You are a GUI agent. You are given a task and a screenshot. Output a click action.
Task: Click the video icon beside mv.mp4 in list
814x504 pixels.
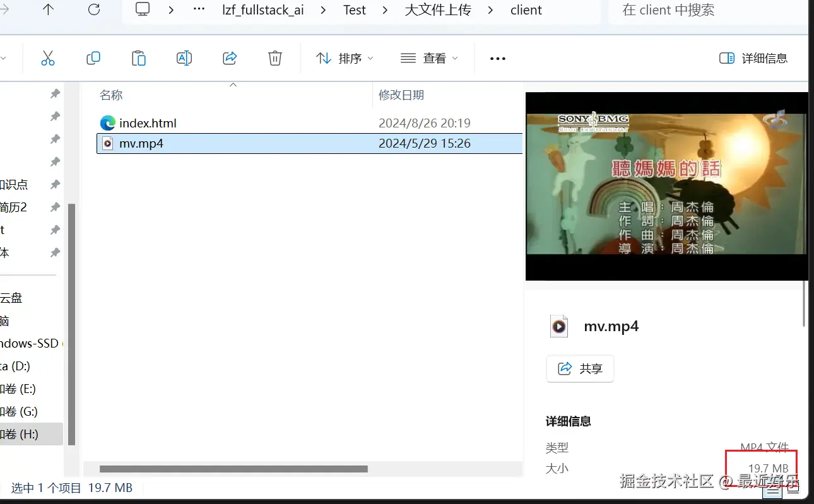pyautogui.click(x=108, y=143)
